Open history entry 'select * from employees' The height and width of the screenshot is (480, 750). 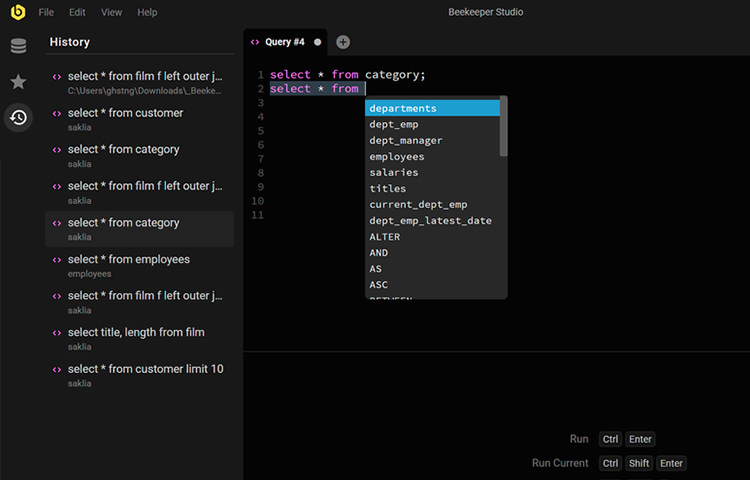139,265
